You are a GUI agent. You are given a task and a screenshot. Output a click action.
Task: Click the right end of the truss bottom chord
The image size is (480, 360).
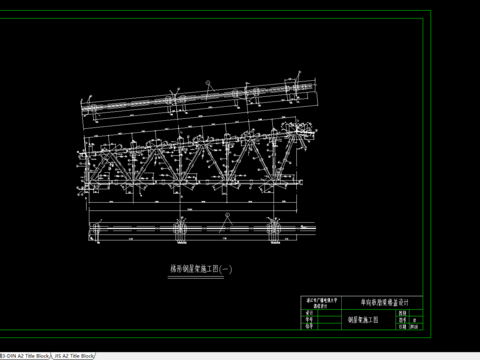pos(301,182)
